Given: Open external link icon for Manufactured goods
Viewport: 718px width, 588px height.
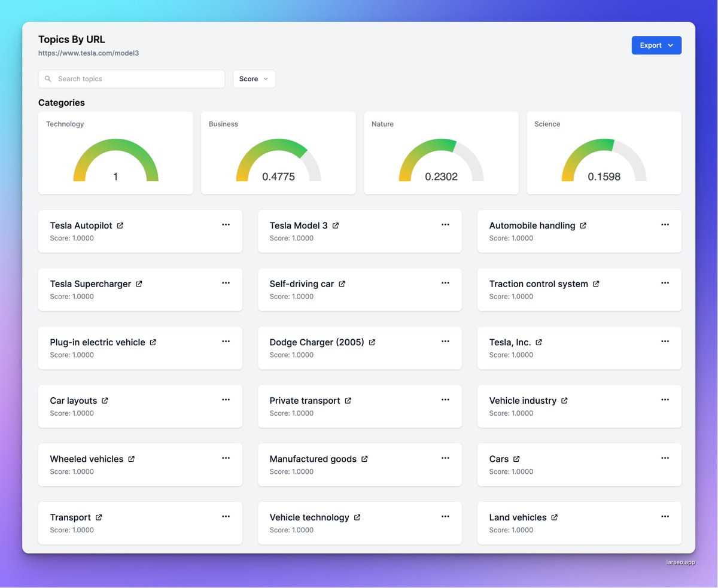Looking at the screenshot, I should [364, 459].
